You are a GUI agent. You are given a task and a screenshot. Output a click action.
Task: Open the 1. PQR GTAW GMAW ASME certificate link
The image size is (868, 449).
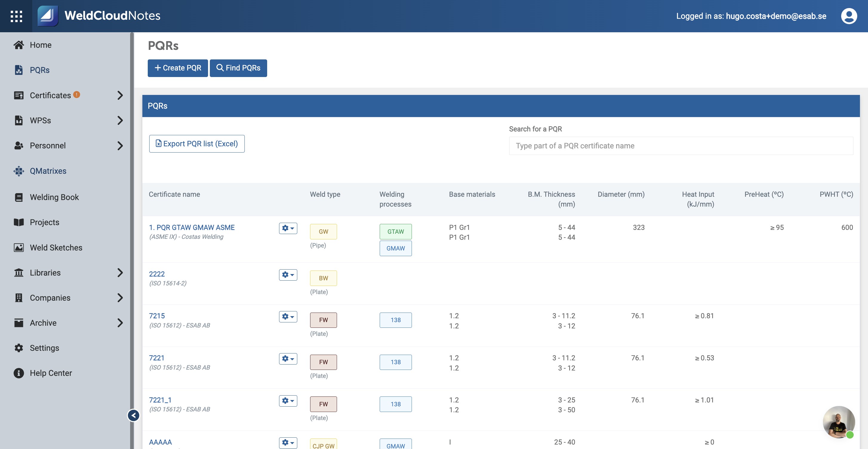192,227
